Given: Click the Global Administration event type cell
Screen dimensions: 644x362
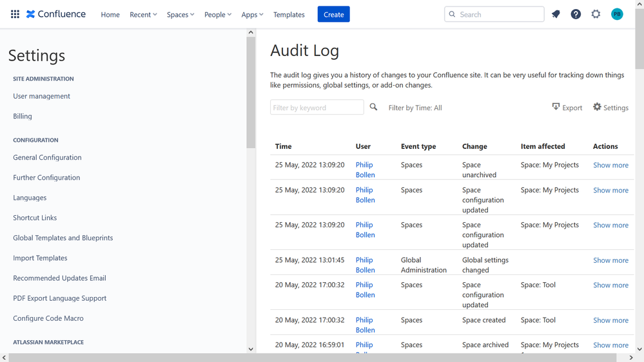Looking at the screenshot, I should 424,265.
